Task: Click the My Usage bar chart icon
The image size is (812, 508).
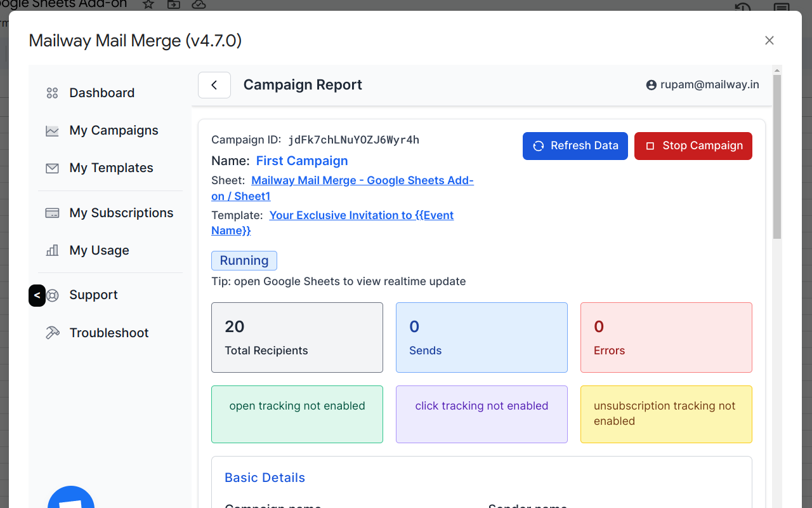Action: click(52, 251)
